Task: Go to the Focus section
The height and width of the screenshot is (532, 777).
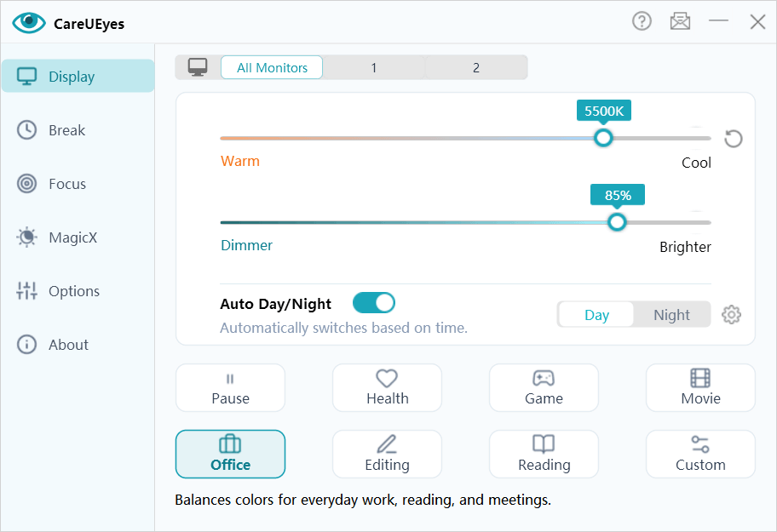Action: (78, 184)
